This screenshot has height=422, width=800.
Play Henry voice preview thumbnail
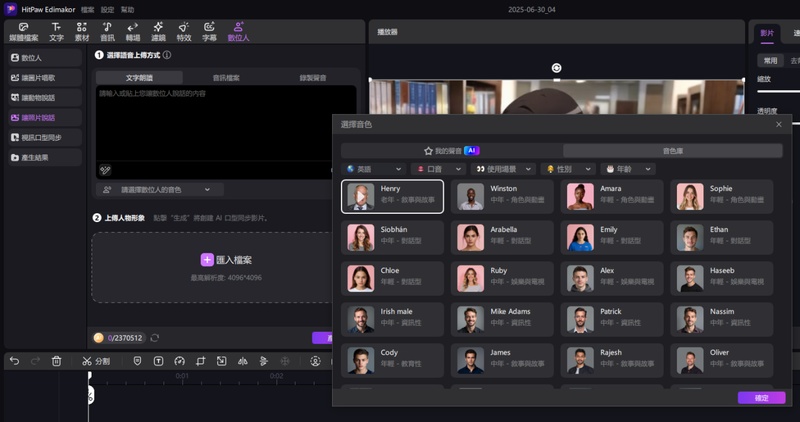click(x=360, y=196)
